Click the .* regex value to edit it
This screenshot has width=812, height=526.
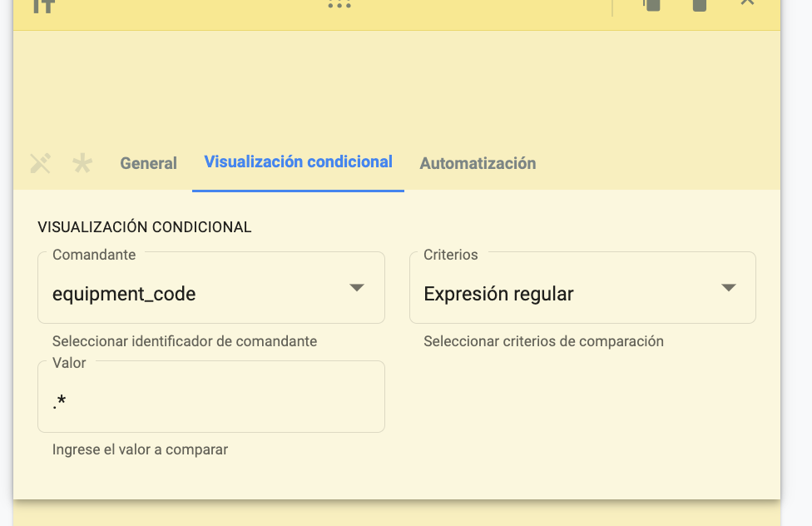coord(58,401)
